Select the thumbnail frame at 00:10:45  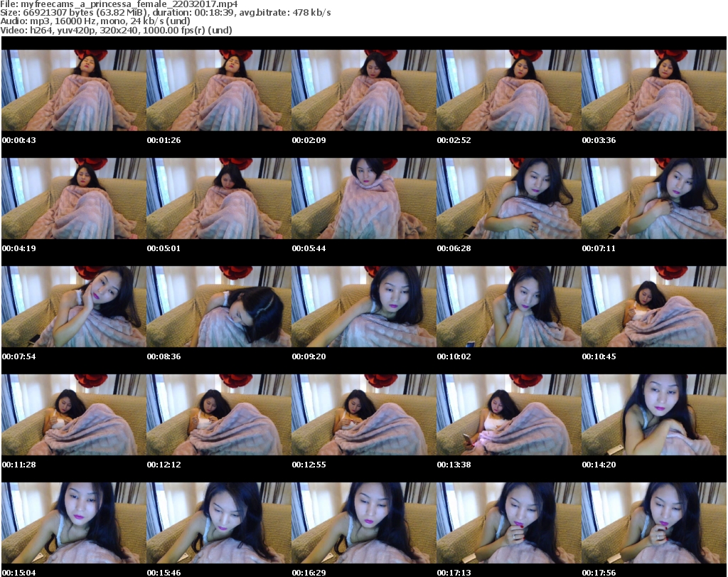click(654, 307)
